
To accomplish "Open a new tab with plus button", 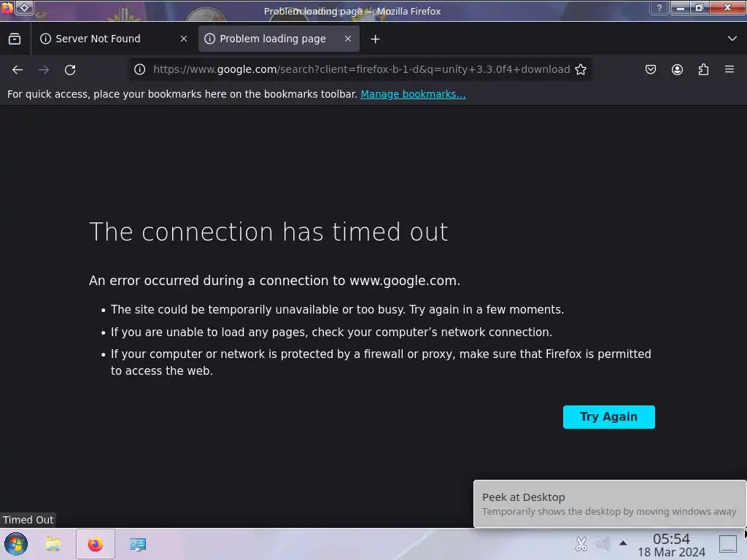I will pos(376,39).
